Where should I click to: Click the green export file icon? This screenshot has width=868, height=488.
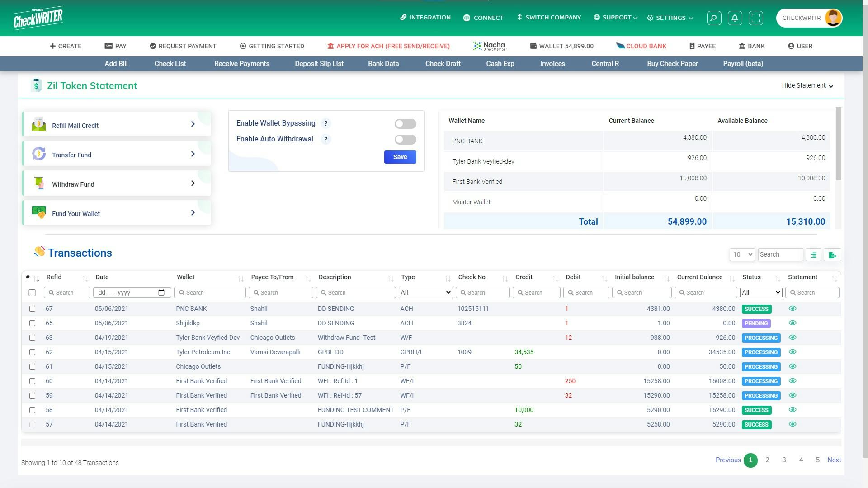(832, 255)
